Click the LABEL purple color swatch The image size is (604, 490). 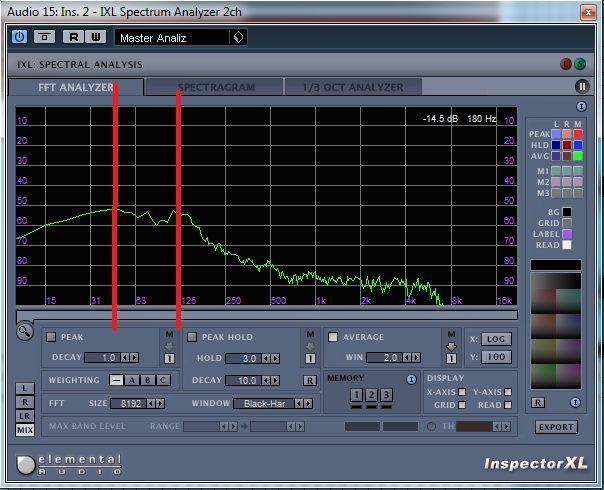567,234
